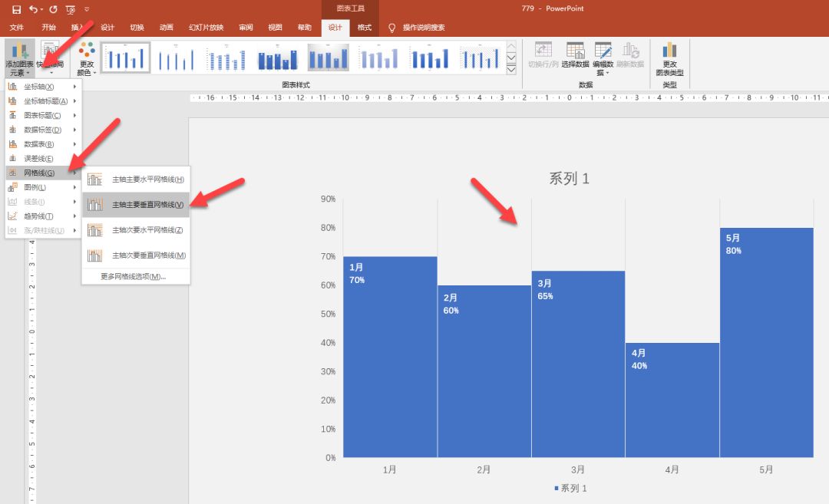
Task: Start slideshow from beginning icon
Action: tap(71, 9)
